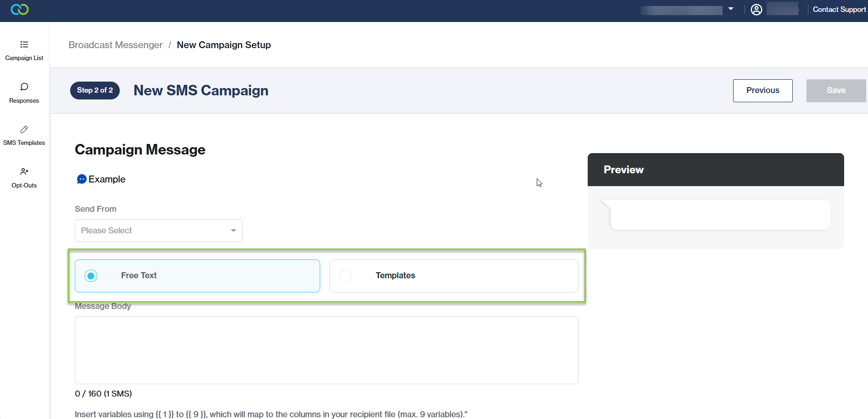Screen dimensions: 868x419
Task: Go to Broadcast Messenger breadcrumb
Action: pos(116,45)
